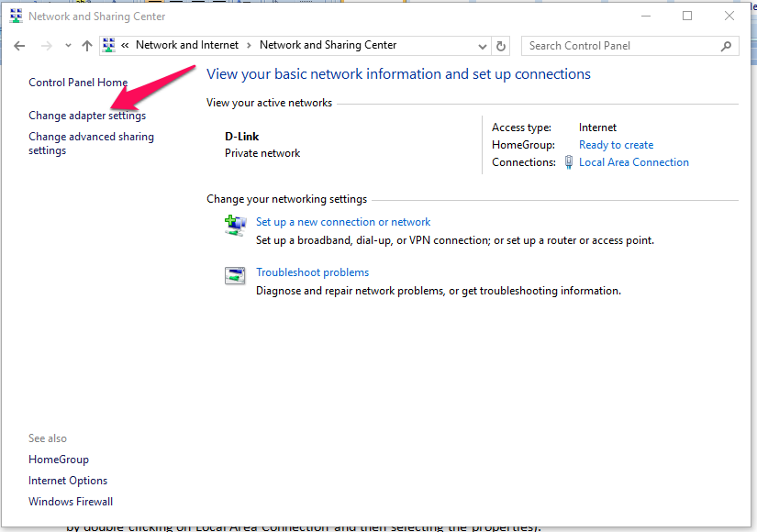Viewport: 757px width, 532px height.
Task: Open the address bar dropdown chevron
Action: 482,45
